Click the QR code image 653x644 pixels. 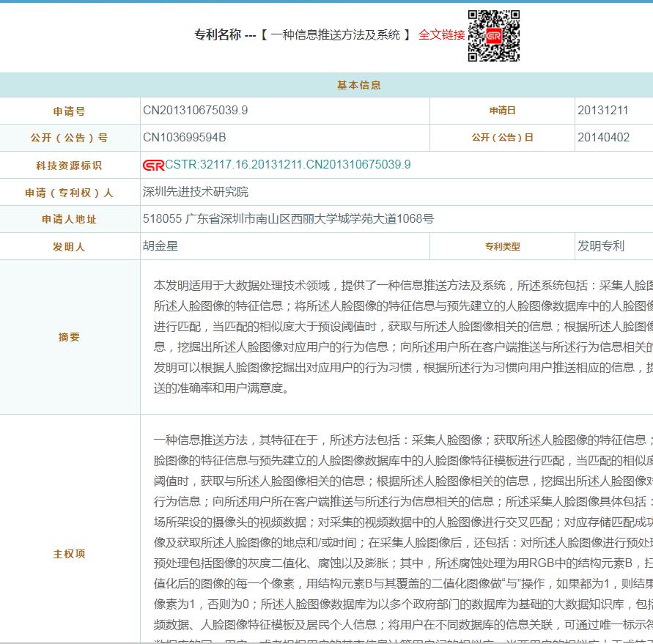pyautogui.click(x=494, y=36)
